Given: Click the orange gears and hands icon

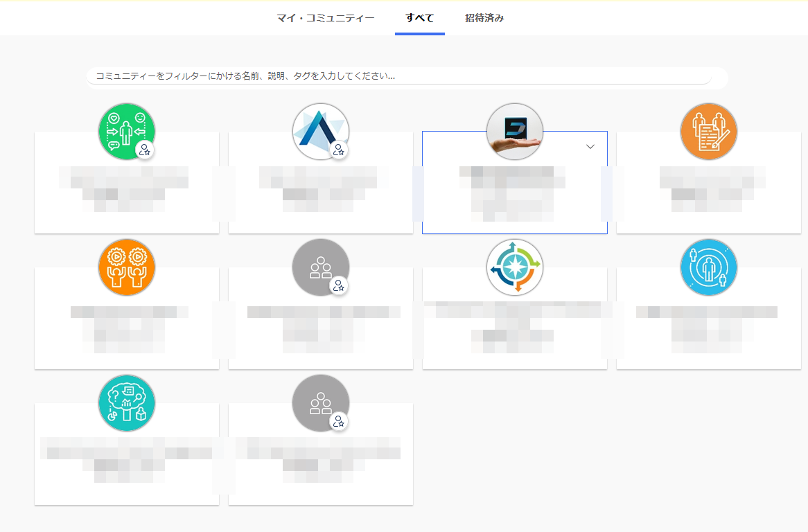Looking at the screenshot, I should tap(127, 267).
